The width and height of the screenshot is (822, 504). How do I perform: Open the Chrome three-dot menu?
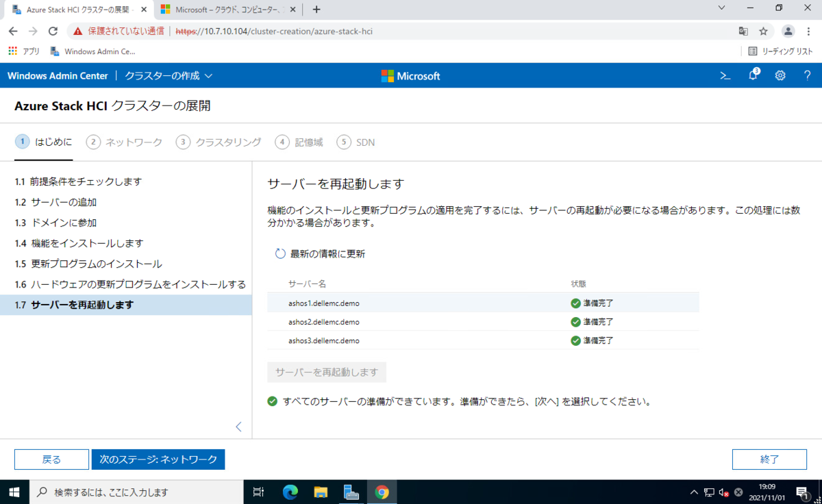809,32
